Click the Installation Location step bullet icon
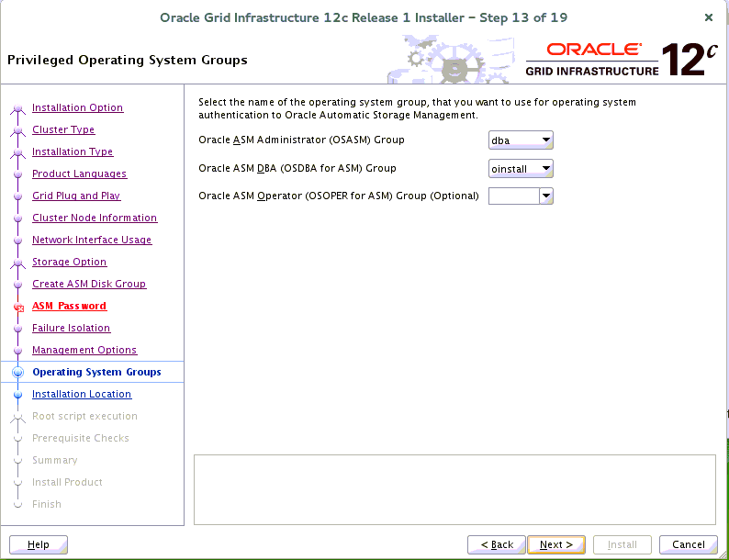The width and height of the screenshot is (729, 560). click(17, 395)
